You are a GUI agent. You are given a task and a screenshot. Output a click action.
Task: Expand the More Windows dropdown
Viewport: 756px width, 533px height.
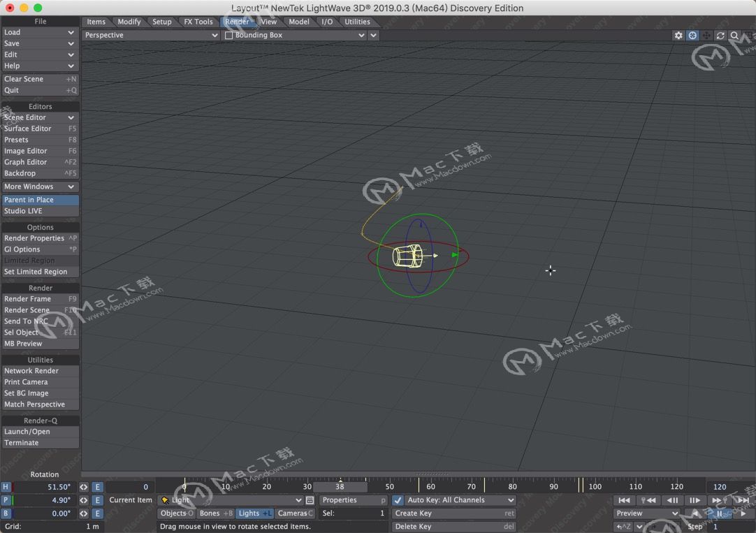coord(40,187)
